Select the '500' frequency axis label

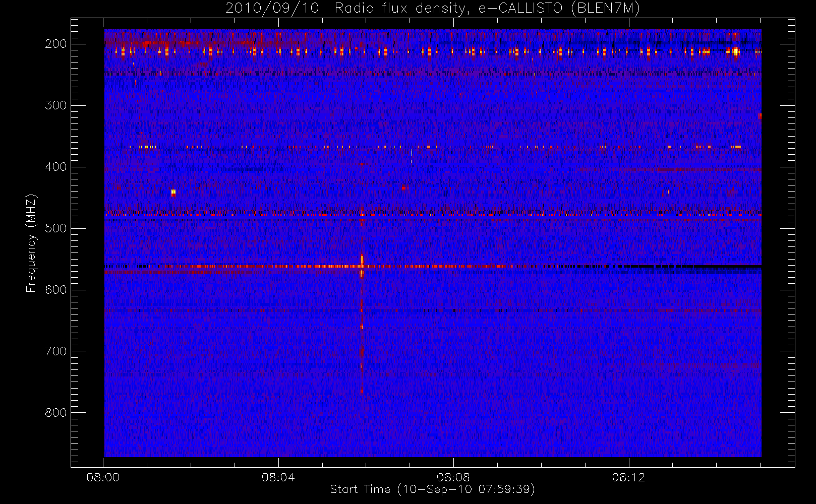(x=55, y=228)
